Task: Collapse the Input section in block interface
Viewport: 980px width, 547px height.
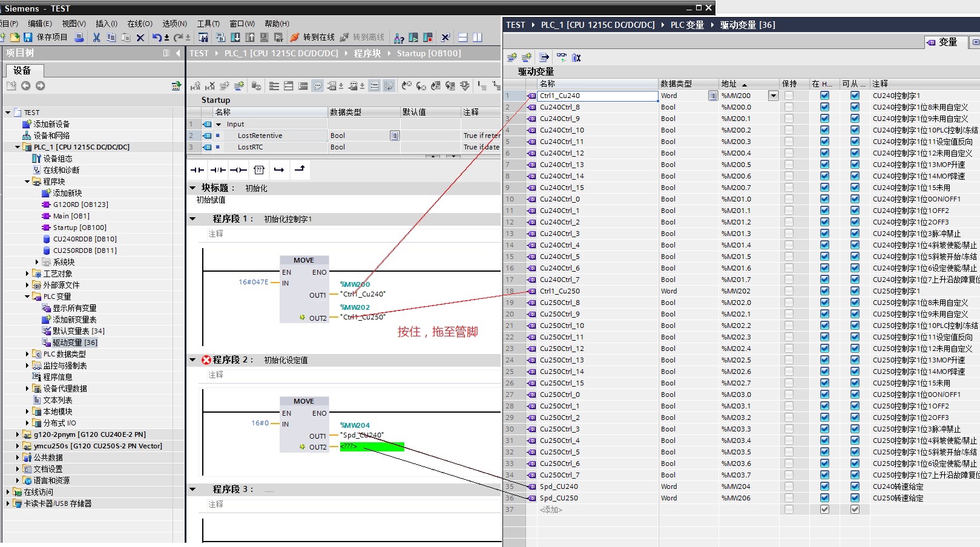Action: click(219, 124)
